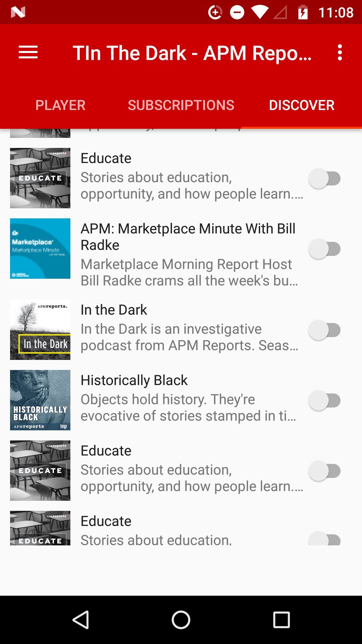Read 'In the Dark is an investigative' description
The height and width of the screenshot is (644, 362).
189,337
